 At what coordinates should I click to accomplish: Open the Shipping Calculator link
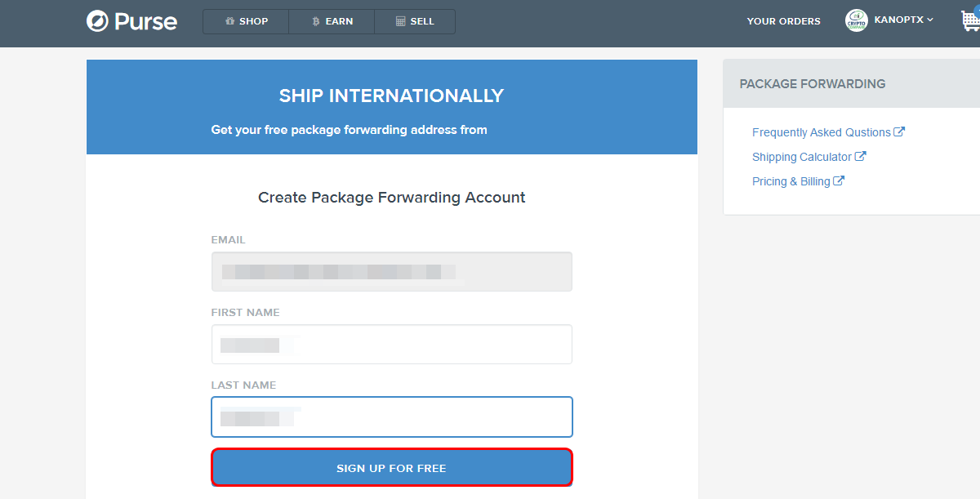coord(801,157)
